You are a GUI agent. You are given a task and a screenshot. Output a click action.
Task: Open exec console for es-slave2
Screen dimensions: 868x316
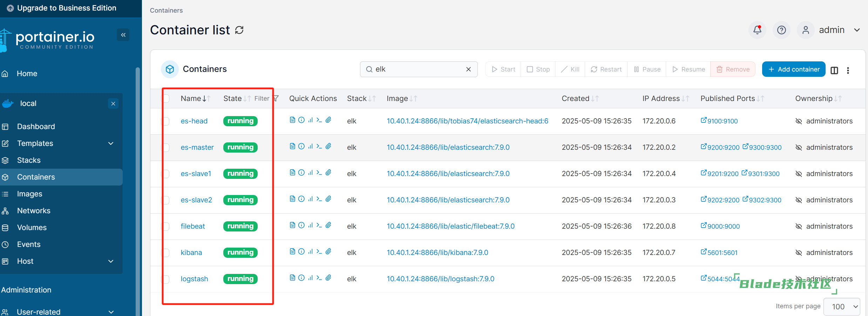click(319, 199)
